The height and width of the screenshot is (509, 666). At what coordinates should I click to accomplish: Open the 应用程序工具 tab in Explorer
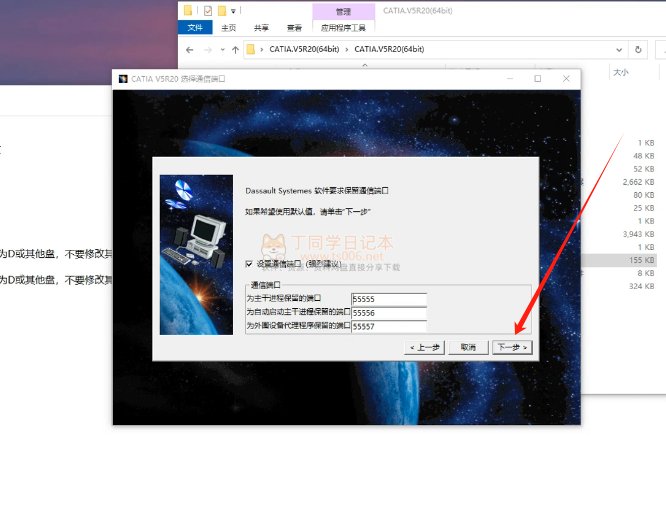tap(343, 28)
